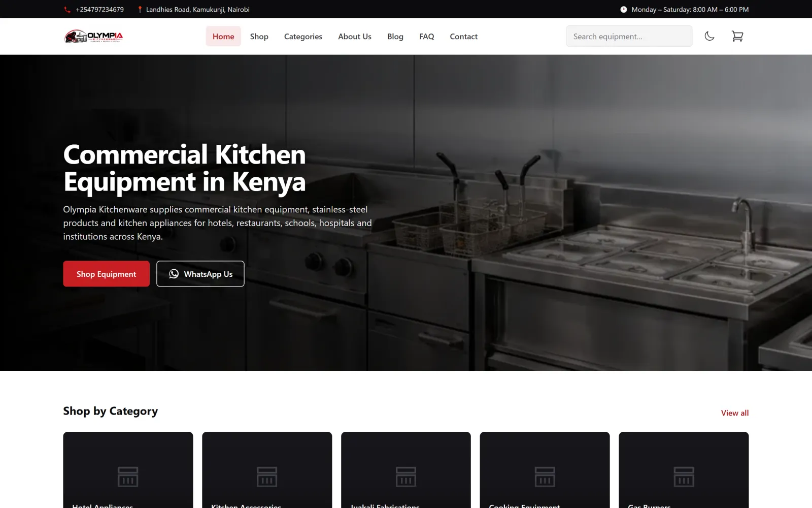Go to the Contact page
This screenshot has width=812, height=508.
[464, 37]
